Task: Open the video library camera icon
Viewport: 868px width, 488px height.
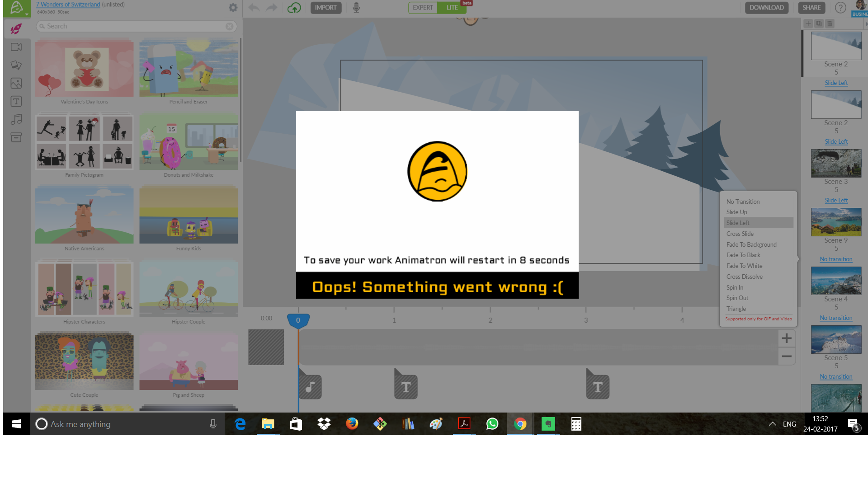Action: 16,47
